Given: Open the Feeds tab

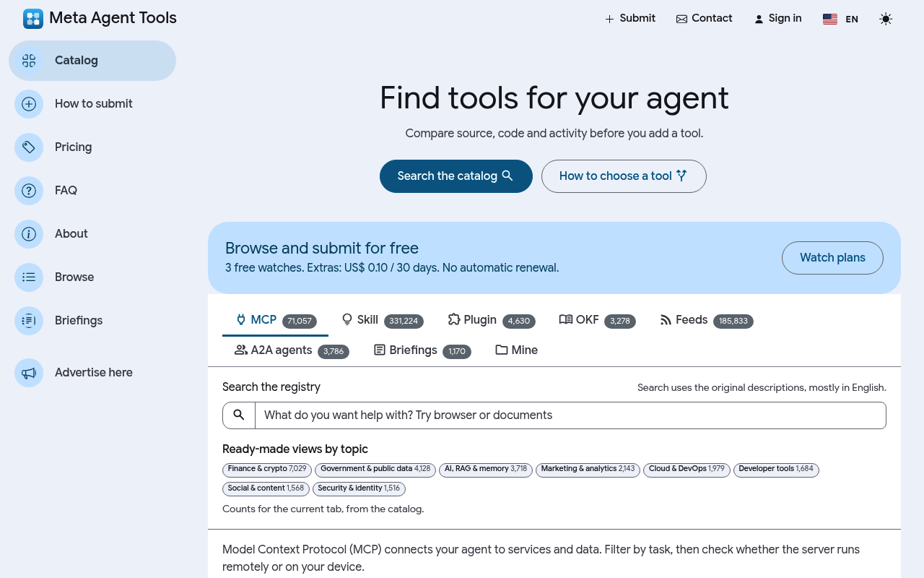Looking at the screenshot, I should pyautogui.click(x=706, y=320).
